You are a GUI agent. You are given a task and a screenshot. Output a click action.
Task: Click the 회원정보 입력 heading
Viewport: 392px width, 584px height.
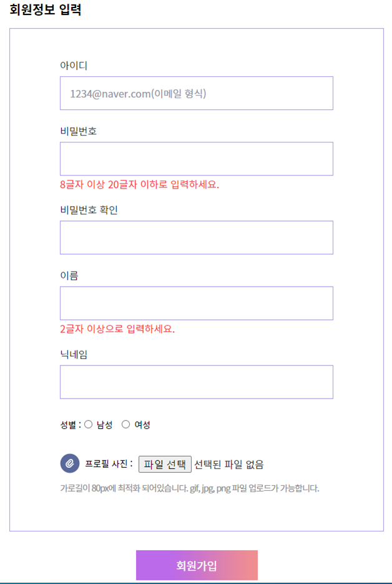pyautogui.click(x=46, y=11)
